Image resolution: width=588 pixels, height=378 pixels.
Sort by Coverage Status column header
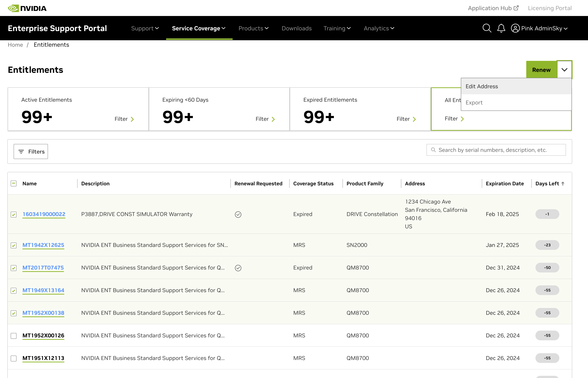(313, 184)
